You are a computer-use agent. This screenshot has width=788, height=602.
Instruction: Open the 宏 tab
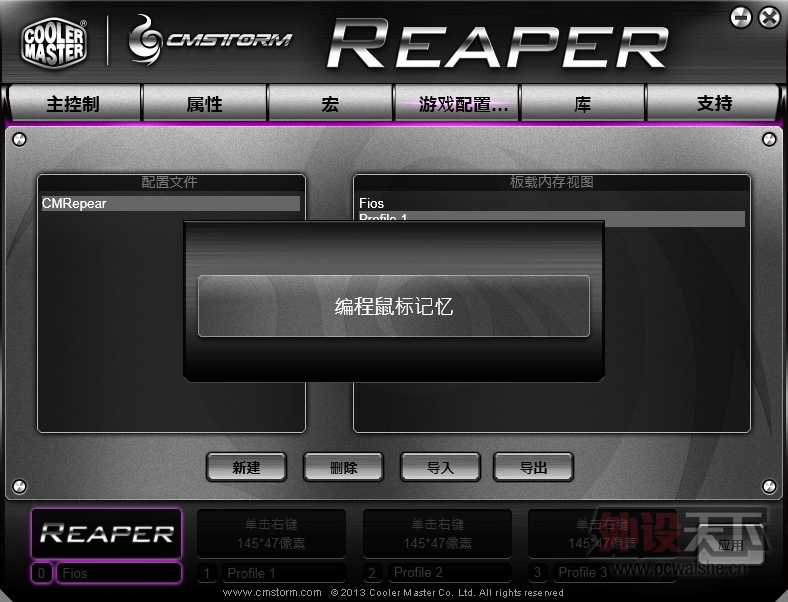pyautogui.click(x=330, y=104)
